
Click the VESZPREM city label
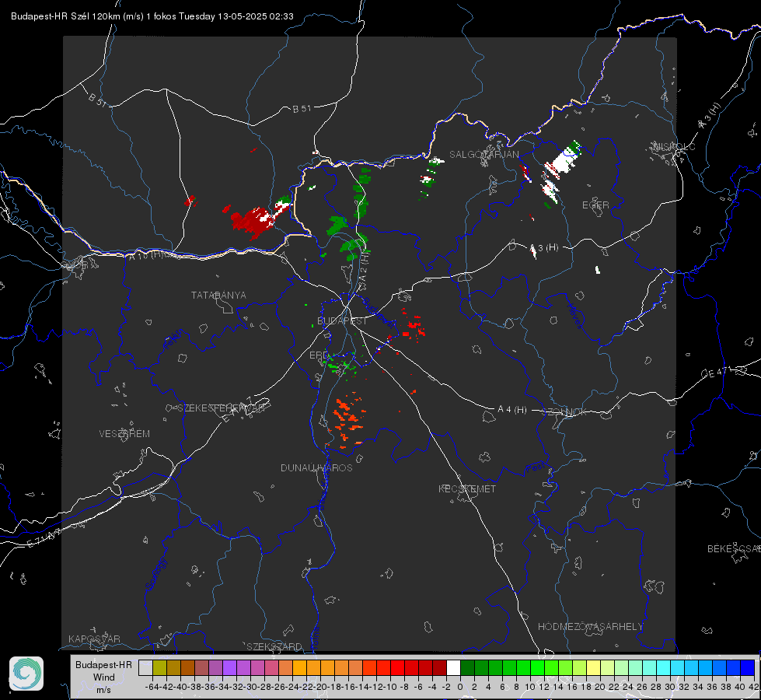124,433
